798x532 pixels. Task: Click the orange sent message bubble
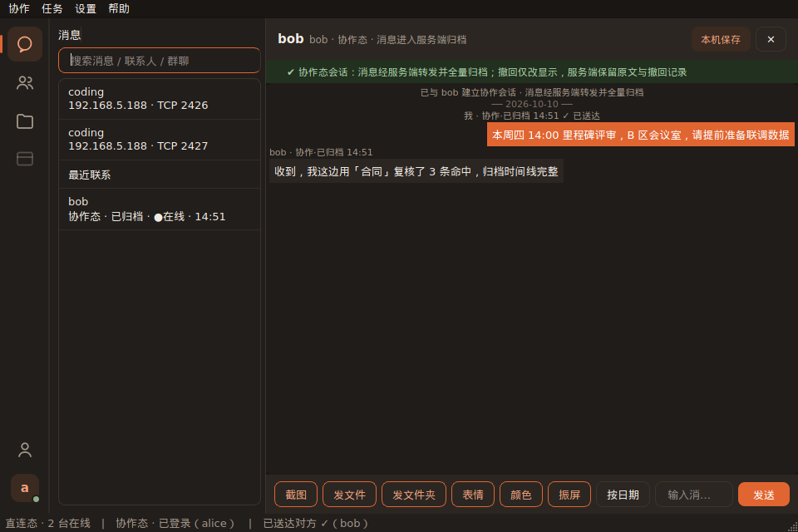click(x=640, y=135)
